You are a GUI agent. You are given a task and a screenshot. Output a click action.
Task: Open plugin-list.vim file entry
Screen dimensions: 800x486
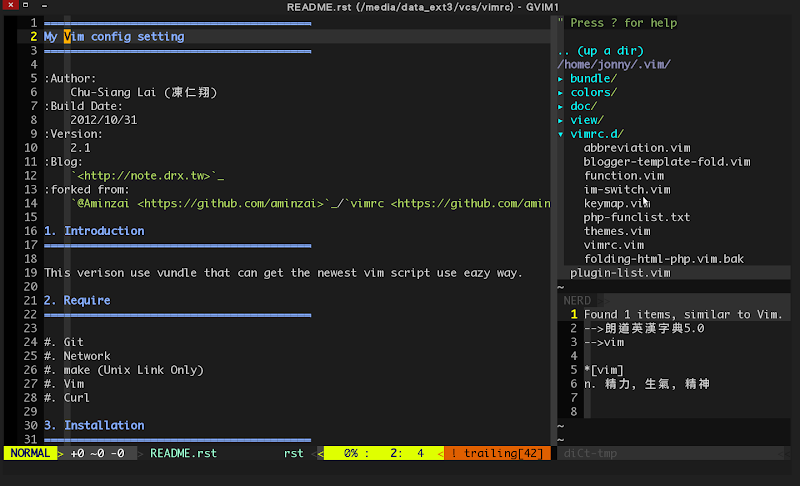[x=620, y=273]
